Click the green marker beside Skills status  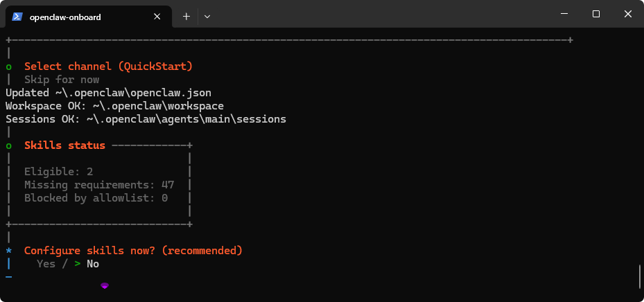coord(8,146)
